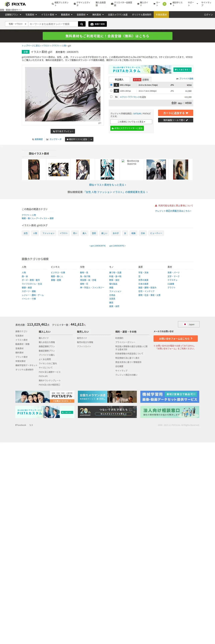Click イラスト breadcrumb link
Screen dimensions: 215x644
(46, 46)
